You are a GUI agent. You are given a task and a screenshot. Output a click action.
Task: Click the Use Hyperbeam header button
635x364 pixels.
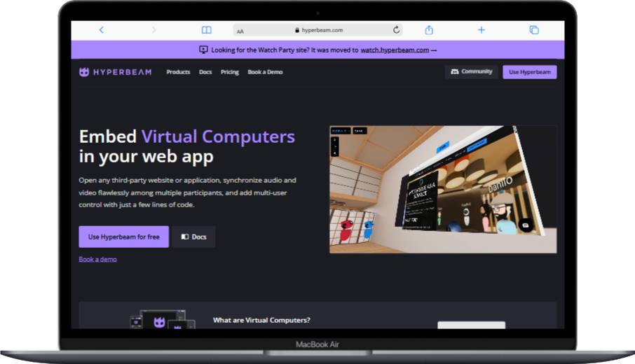click(530, 72)
